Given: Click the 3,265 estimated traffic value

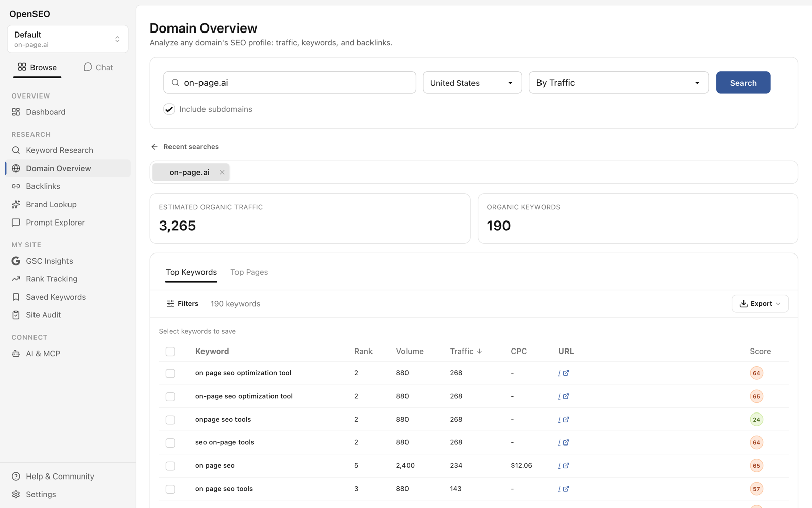Looking at the screenshot, I should click(178, 226).
